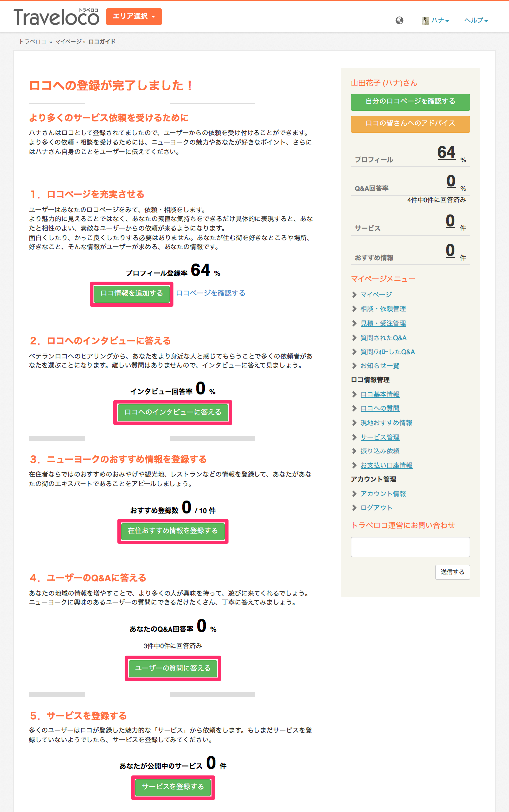The width and height of the screenshot is (509, 812).
Task: Open アカウント情報 menu item
Action: pos(383,494)
